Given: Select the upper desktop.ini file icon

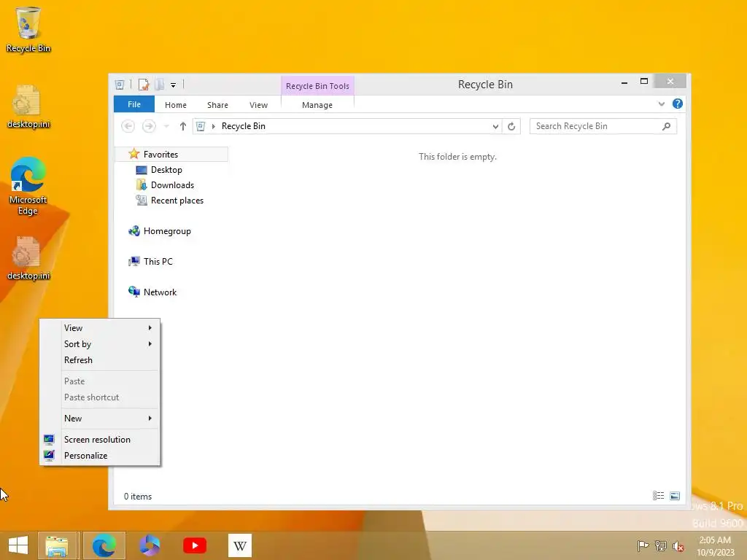Looking at the screenshot, I should coord(28,106).
